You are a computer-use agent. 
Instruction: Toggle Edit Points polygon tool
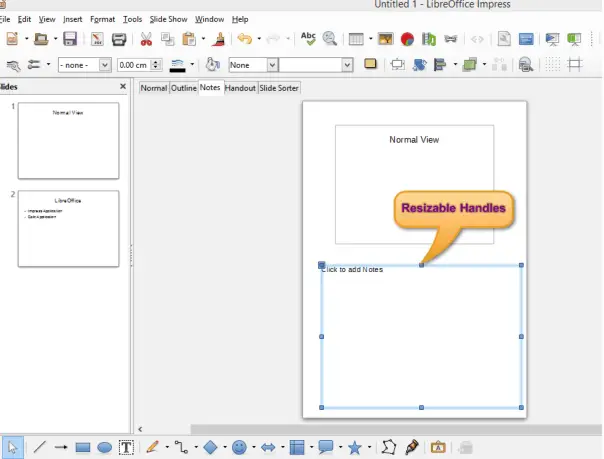click(389, 447)
